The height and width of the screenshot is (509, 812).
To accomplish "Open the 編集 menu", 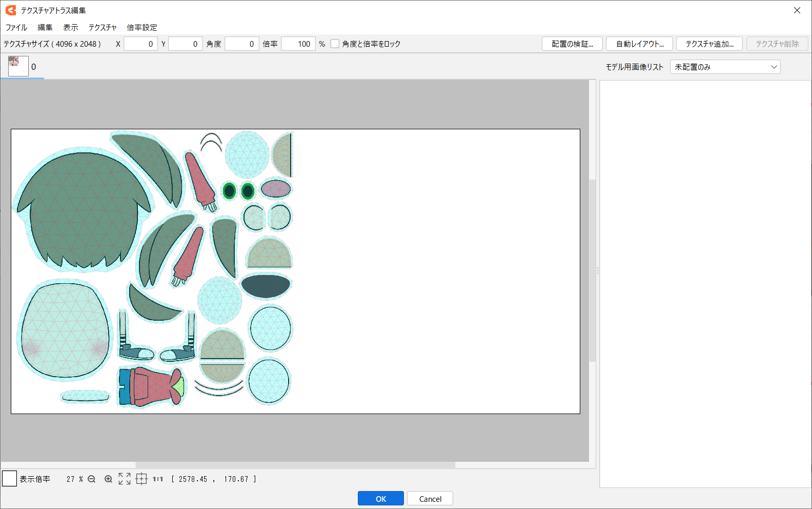I will (x=45, y=28).
